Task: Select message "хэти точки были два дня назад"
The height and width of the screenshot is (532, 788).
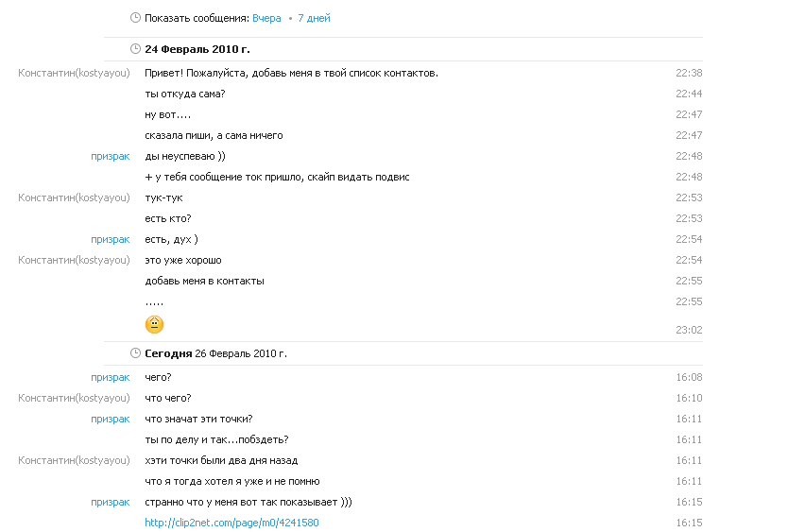Action: pyautogui.click(x=221, y=460)
